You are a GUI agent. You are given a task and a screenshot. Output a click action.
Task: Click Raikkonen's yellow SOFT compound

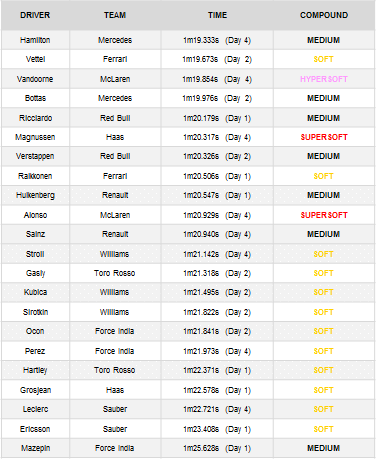click(x=323, y=176)
